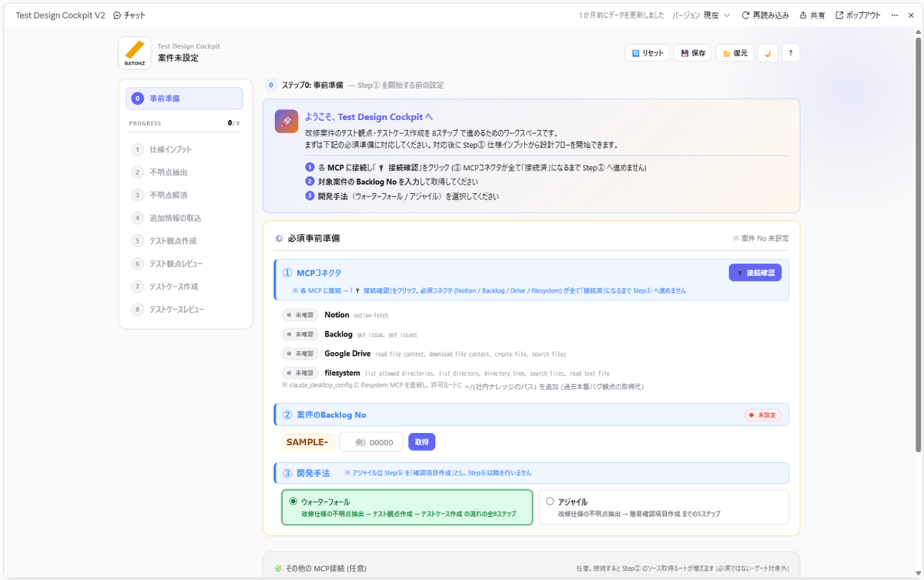Click the puzzle icon beside その他のMCP接続
924x580 pixels.
click(279, 569)
